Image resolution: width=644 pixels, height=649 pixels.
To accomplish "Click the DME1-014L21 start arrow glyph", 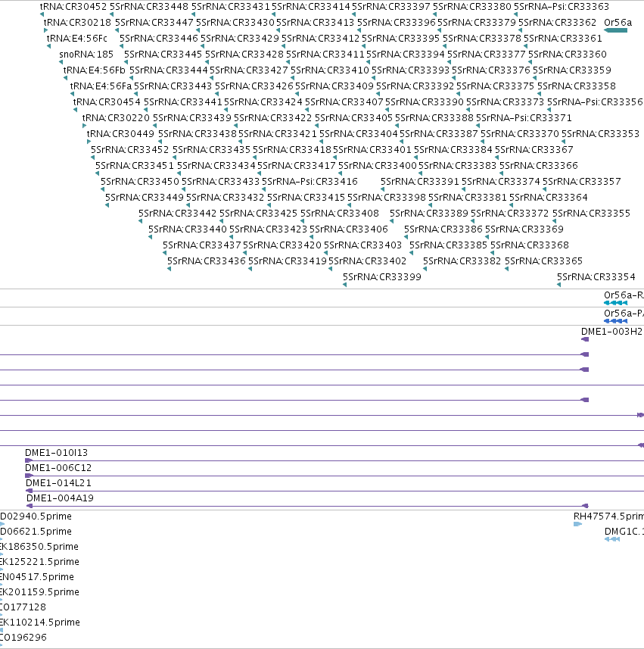I will pyautogui.click(x=29, y=491).
